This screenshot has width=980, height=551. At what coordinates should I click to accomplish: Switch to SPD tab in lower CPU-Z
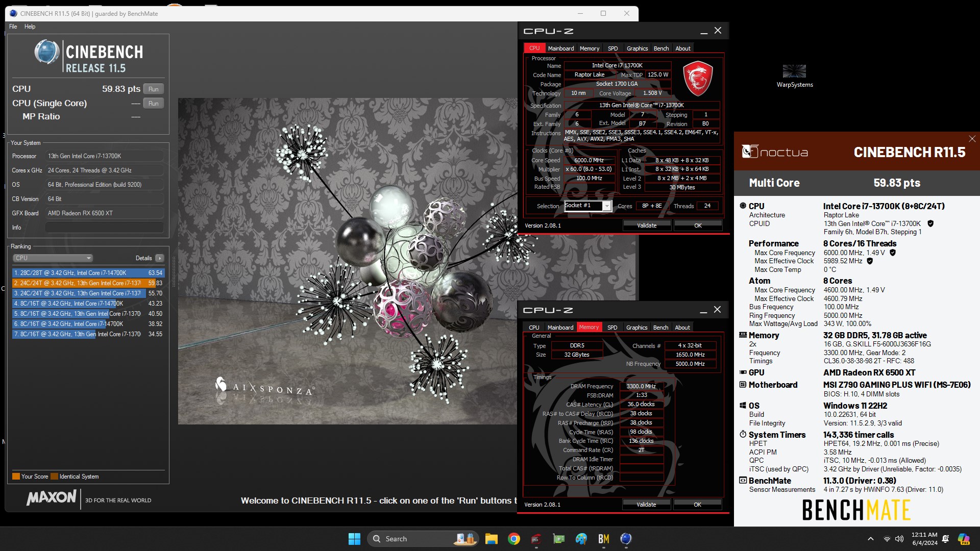(612, 328)
